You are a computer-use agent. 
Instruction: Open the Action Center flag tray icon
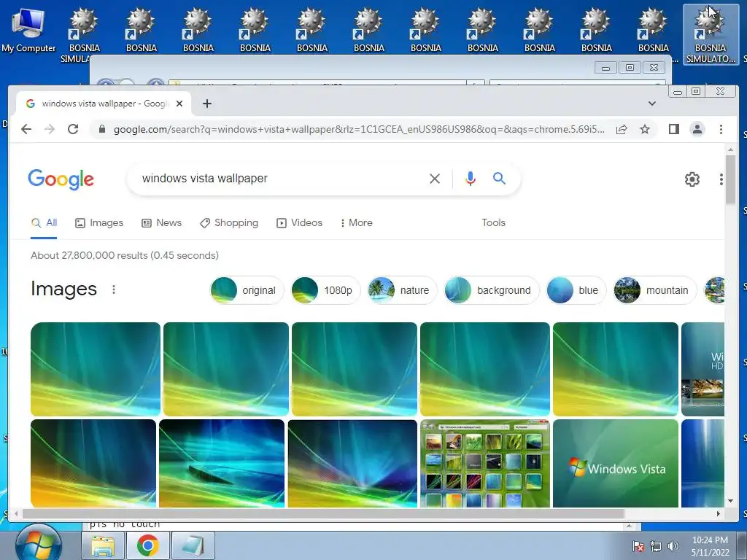638,546
